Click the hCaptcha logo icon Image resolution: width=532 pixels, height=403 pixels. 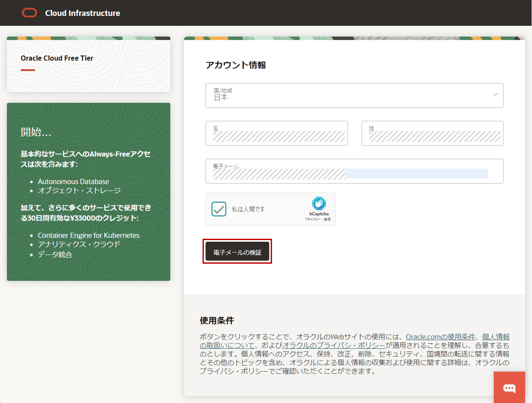point(319,203)
